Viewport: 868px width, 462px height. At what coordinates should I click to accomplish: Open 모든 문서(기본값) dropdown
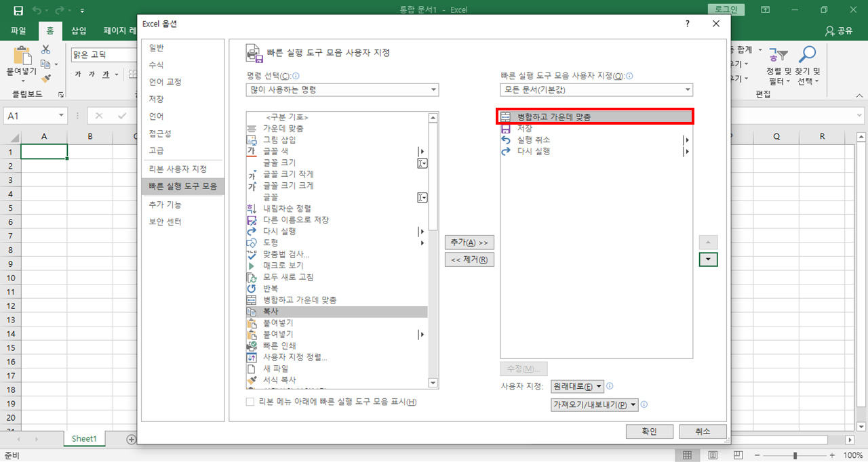point(597,89)
